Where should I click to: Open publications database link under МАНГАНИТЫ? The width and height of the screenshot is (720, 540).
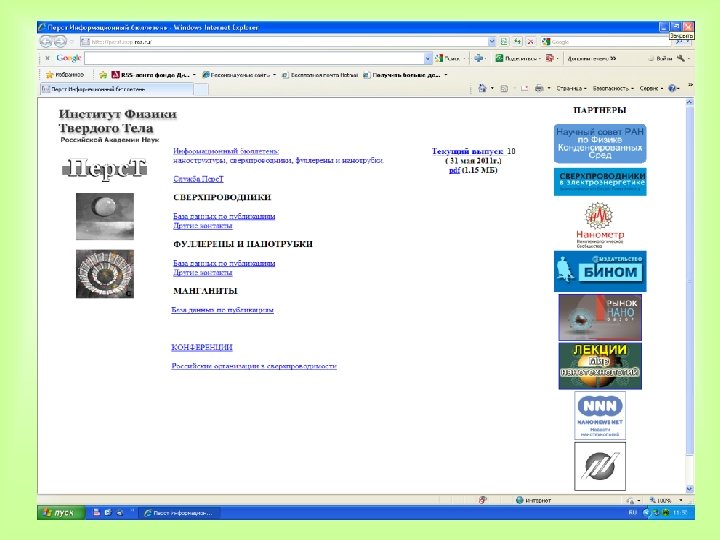(222, 310)
